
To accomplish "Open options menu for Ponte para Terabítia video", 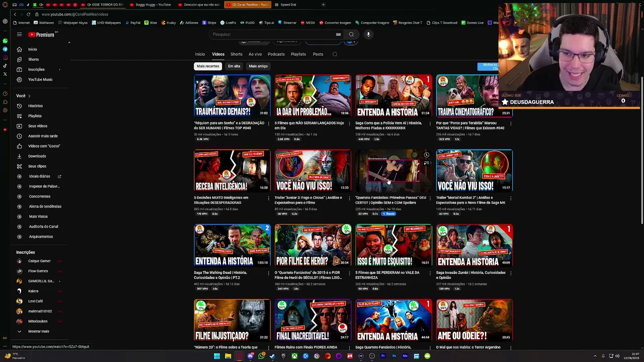I will tap(511, 123).
